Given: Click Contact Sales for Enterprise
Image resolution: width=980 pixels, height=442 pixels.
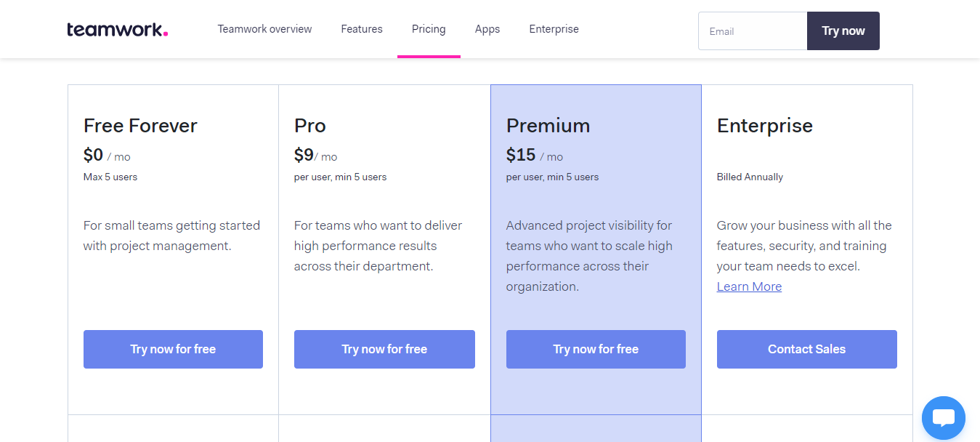Looking at the screenshot, I should (806, 349).
